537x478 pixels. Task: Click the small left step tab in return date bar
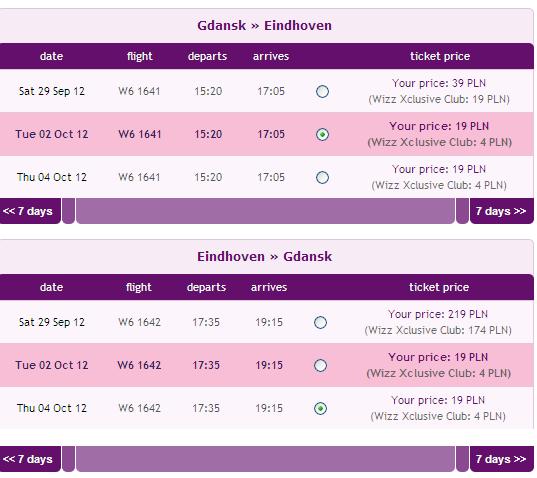[68, 459]
